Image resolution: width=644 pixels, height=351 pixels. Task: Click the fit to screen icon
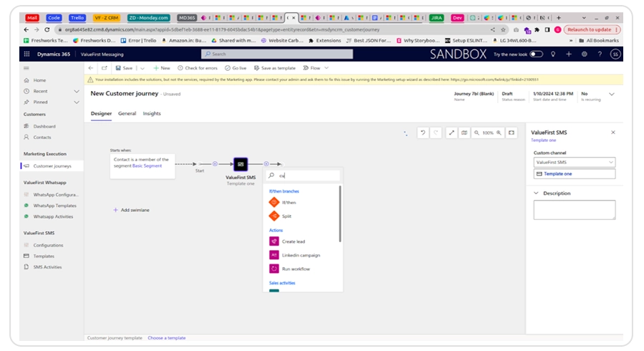(x=512, y=133)
